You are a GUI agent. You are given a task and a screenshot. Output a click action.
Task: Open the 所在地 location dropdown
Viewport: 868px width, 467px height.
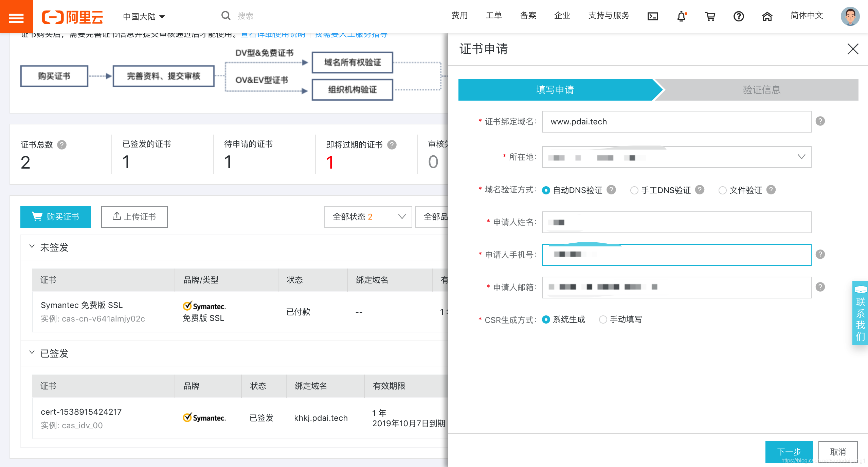click(801, 157)
